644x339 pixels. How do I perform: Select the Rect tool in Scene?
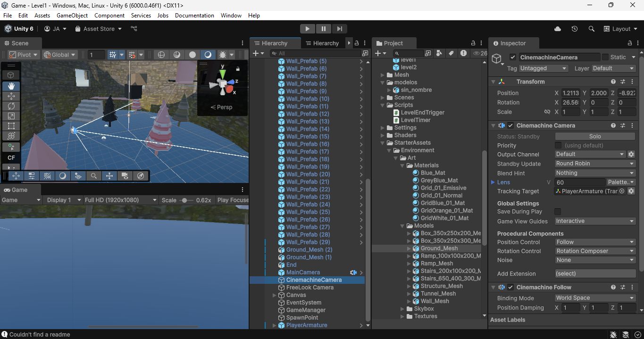(11, 125)
